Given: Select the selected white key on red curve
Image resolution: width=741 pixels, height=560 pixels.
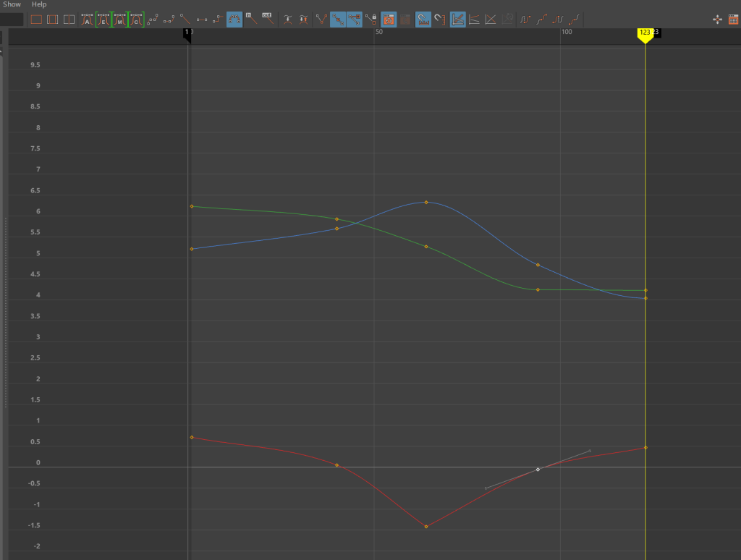Looking at the screenshot, I should pyautogui.click(x=538, y=470).
